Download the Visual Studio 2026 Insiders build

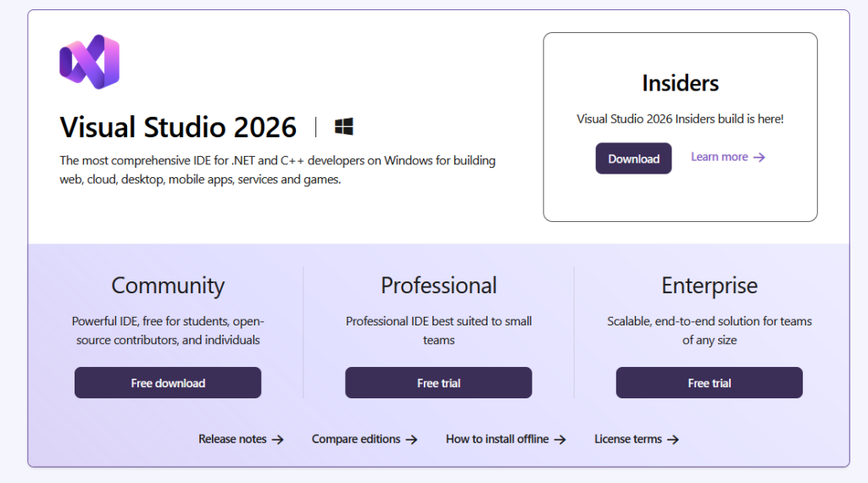pyautogui.click(x=633, y=158)
